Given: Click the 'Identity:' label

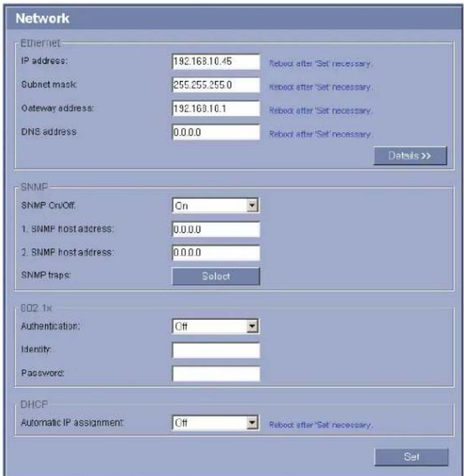Looking at the screenshot, I should click(x=36, y=349).
